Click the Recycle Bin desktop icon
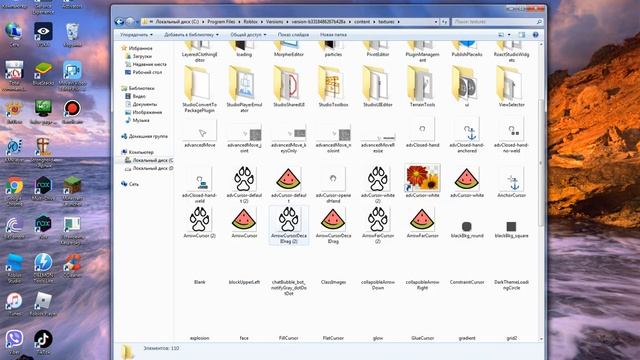 tap(72, 35)
